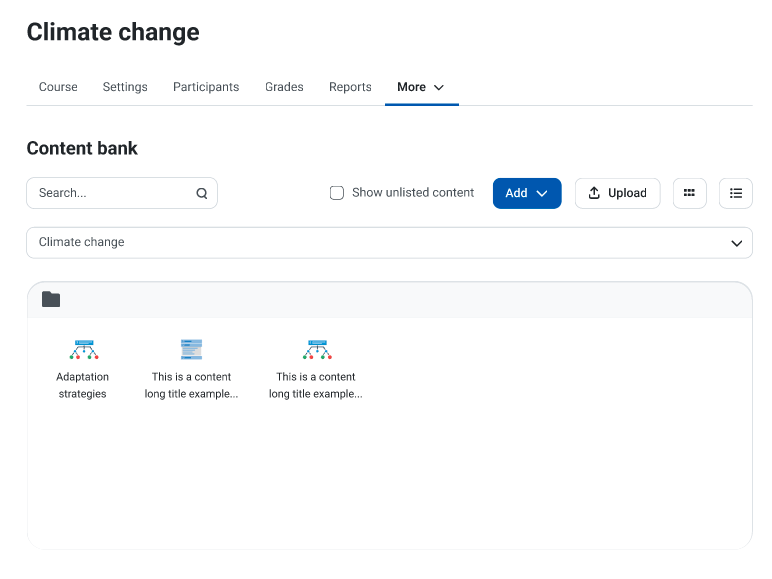Open the Settings tab
The width and height of the screenshot is (772, 579).
click(x=125, y=87)
